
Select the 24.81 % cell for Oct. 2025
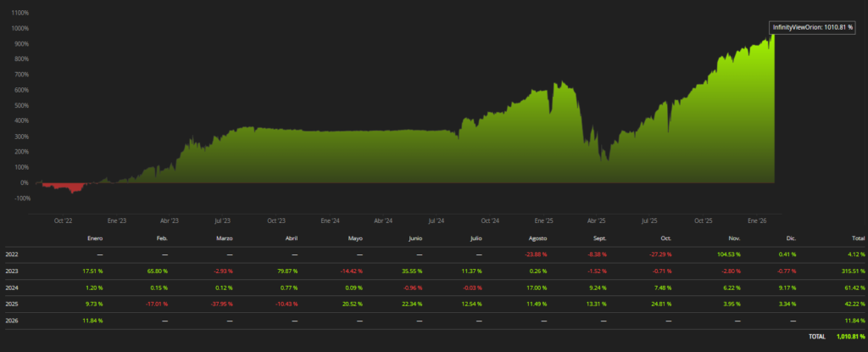(x=665, y=305)
